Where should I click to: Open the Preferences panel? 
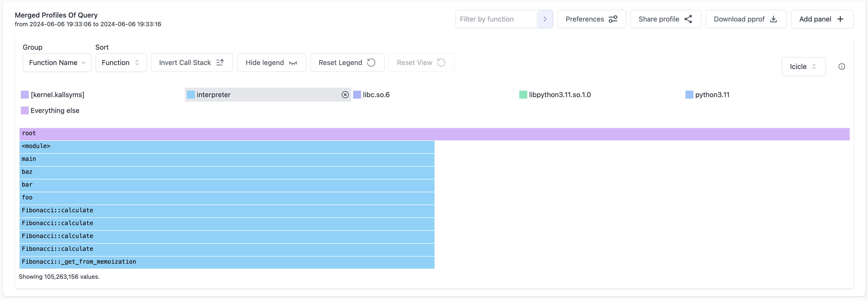[x=591, y=19]
